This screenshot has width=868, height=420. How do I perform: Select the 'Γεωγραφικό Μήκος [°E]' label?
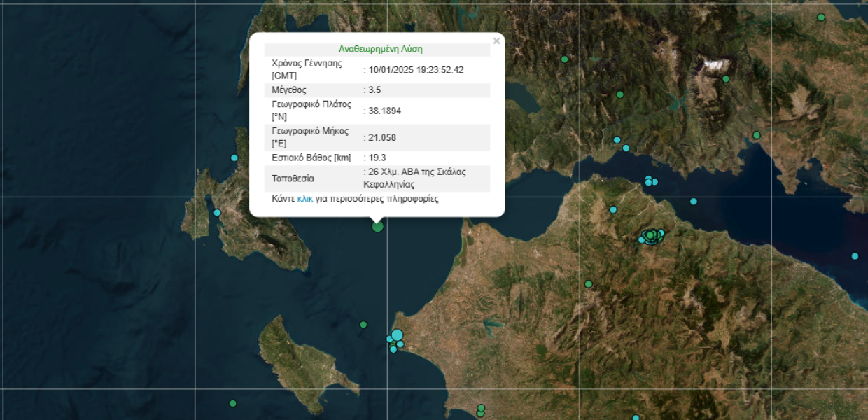pos(309,138)
